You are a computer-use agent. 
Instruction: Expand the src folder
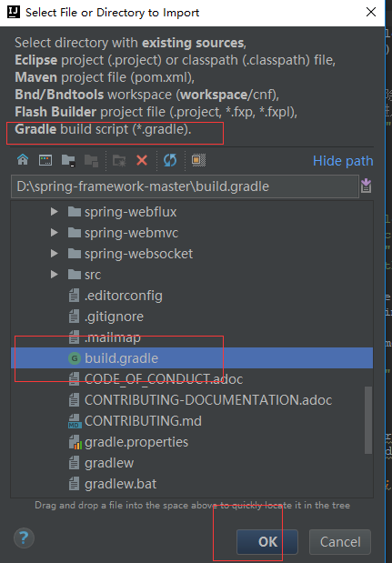(x=55, y=275)
